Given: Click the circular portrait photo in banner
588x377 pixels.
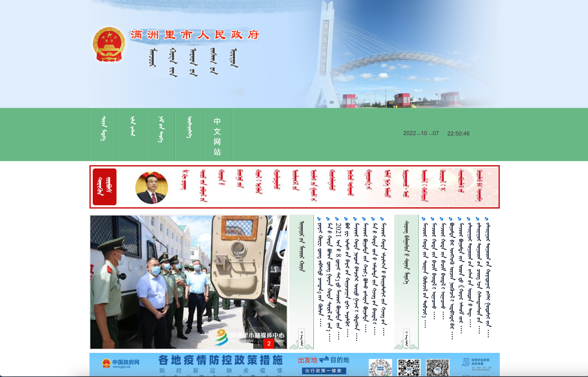Looking at the screenshot, I should [152, 187].
